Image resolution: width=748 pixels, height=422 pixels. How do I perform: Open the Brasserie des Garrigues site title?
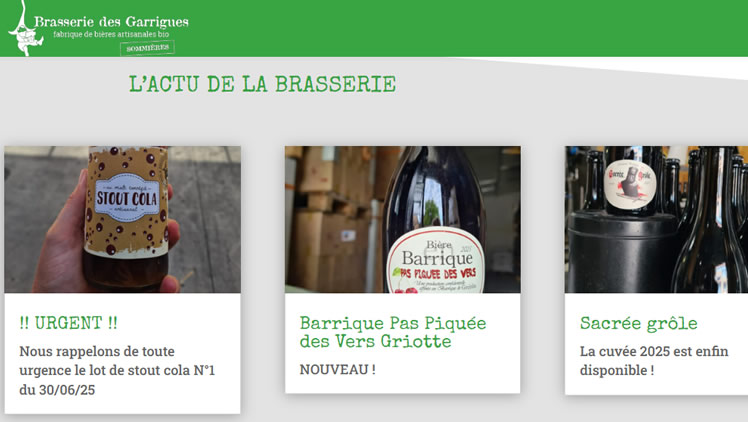[111, 22]
